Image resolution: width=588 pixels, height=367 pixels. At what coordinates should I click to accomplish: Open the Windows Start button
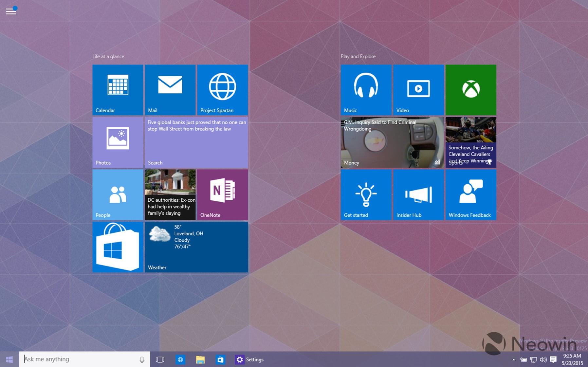point(9,359)
